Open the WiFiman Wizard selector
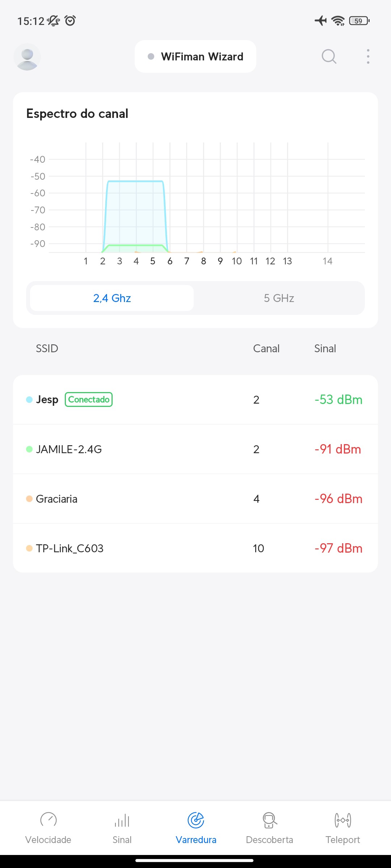The height and width of the screenshot is (868, 391). coord(195,57)
